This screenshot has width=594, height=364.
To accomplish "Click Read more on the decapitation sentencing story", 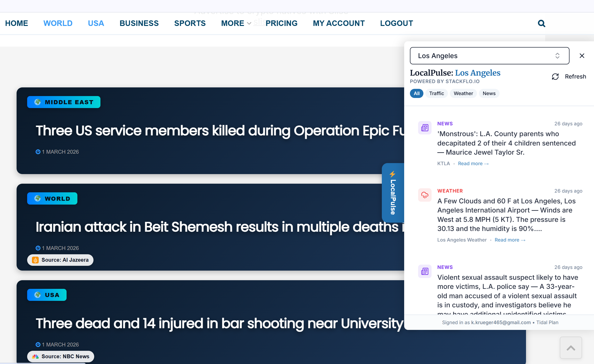I will (473, 163).
